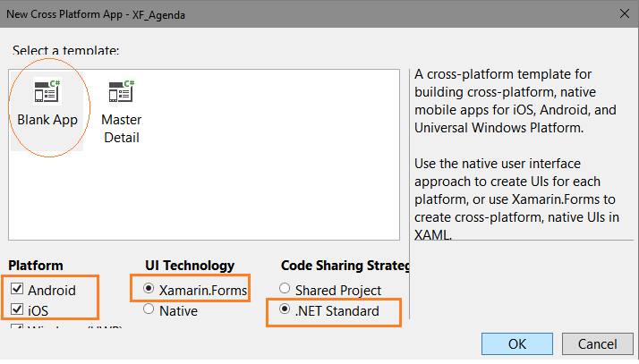Choose the Xamarin.Forms radio button
The image size is (639, 364).
pos(149,289)
